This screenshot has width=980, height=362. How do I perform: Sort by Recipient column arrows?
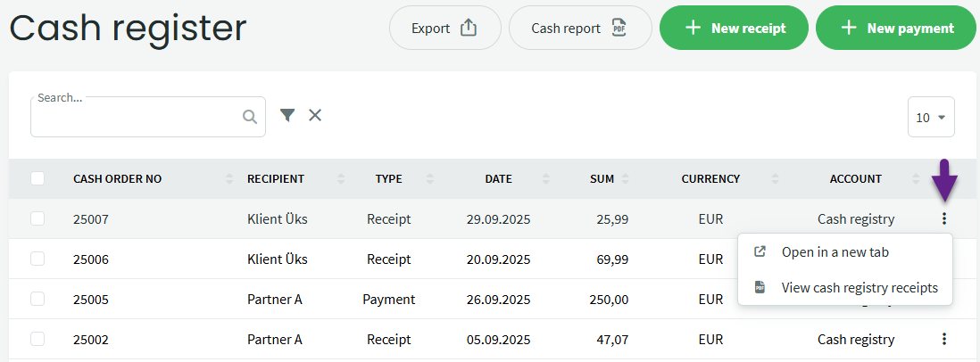(341, 179)
